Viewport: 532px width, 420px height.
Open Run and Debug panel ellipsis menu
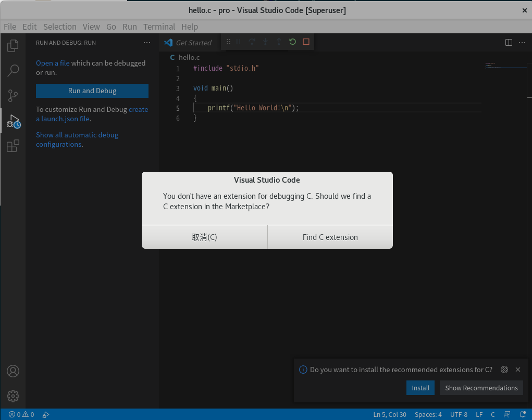[147, 43]
